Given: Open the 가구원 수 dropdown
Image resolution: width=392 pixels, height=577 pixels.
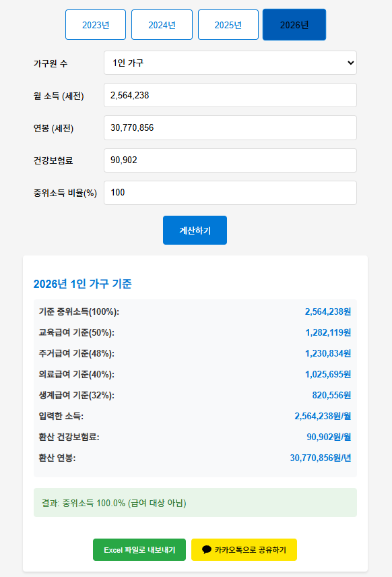Looking at the screenshot, I should (x=230, y=63).
